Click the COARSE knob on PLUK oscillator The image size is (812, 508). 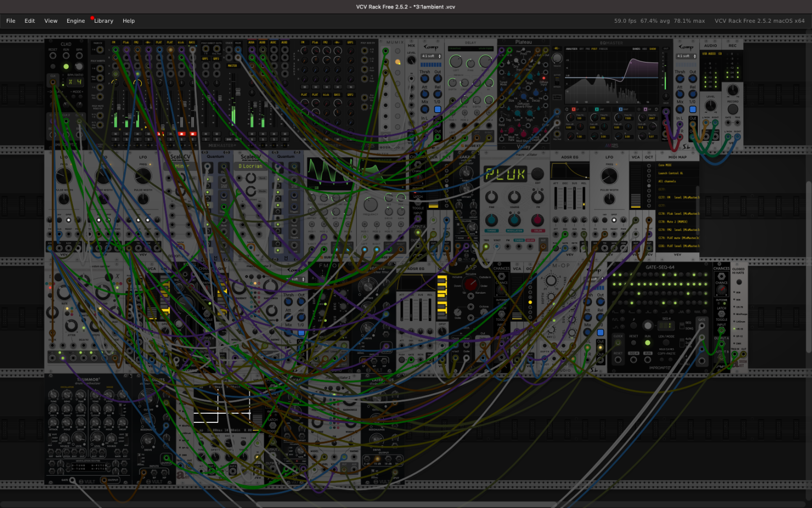coord(514,197)
